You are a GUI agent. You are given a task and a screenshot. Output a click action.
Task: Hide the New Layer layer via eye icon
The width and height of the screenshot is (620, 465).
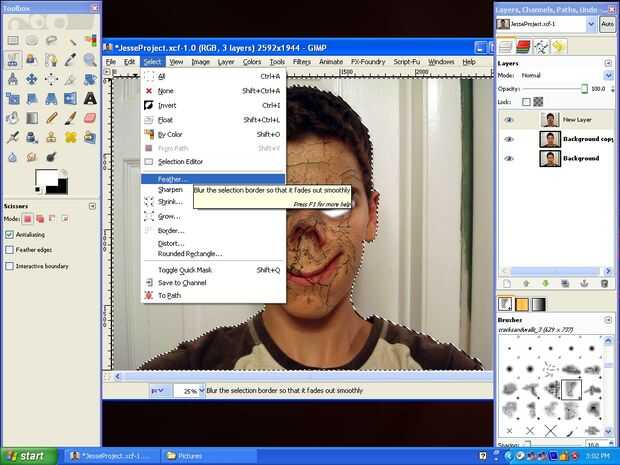click(509, 119)
